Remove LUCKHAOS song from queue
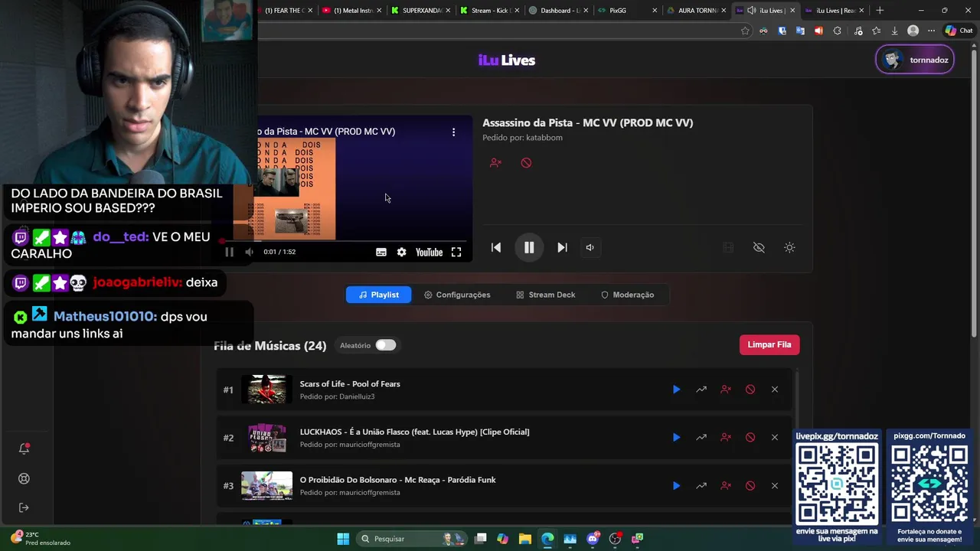Viewport: 980px width, 551px height. click(775, 438)
